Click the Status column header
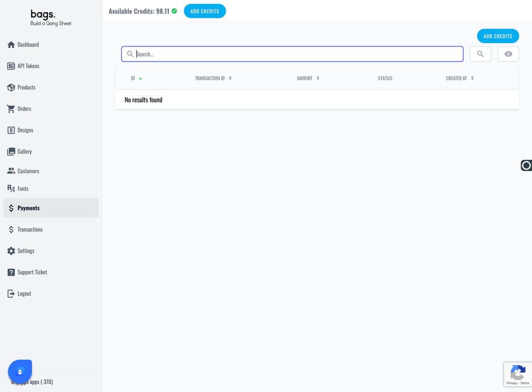 coord(385,78)
